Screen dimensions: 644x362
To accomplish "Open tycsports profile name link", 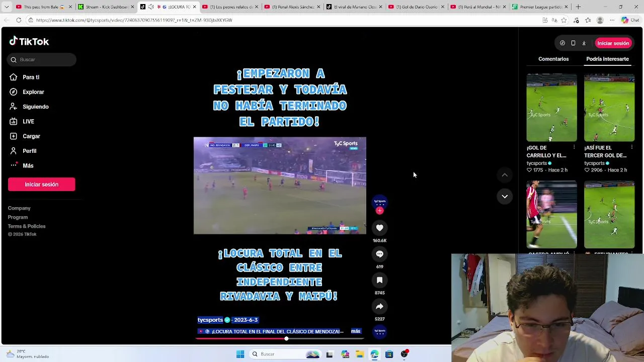I will [210, 320].
